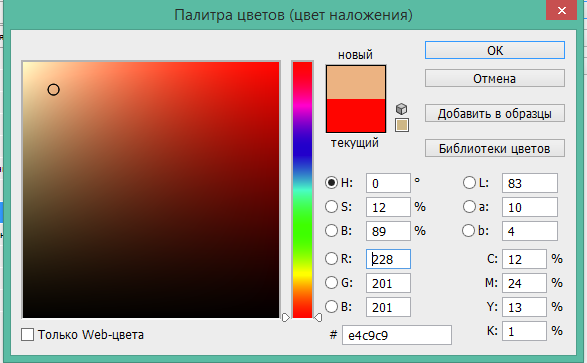Select the Lab a radio button
Viewport: 587px width, 363px height.
tap(469, 207)
